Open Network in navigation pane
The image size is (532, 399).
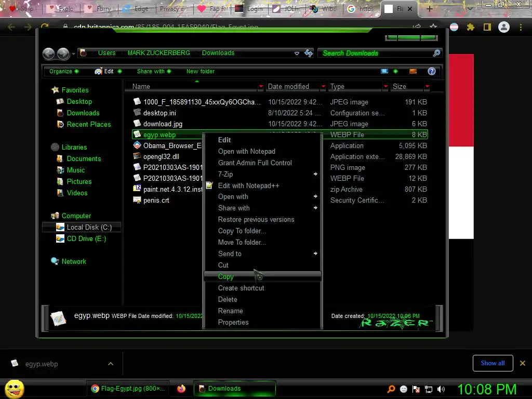[x=69, y=262]
